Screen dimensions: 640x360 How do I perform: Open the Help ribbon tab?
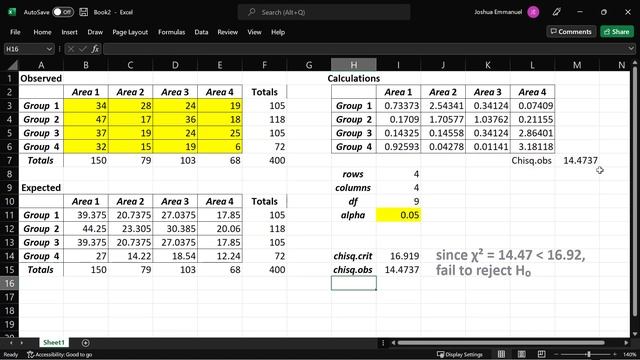278,32
